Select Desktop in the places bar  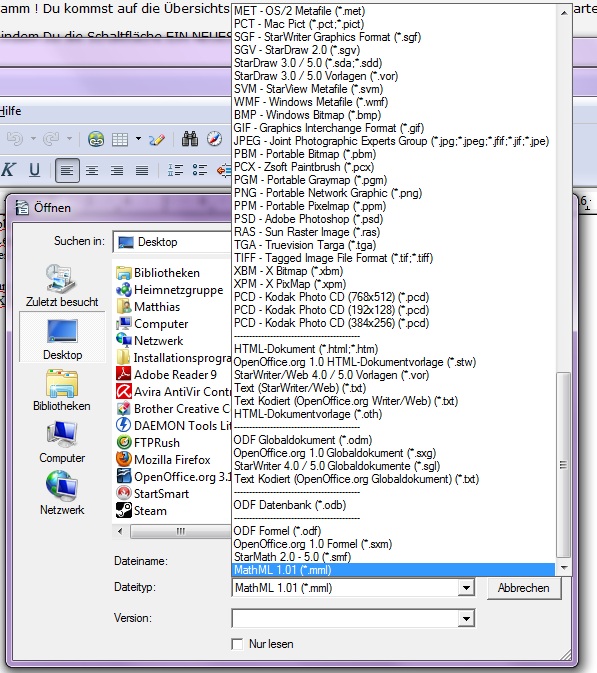click(x=62, y=339)
